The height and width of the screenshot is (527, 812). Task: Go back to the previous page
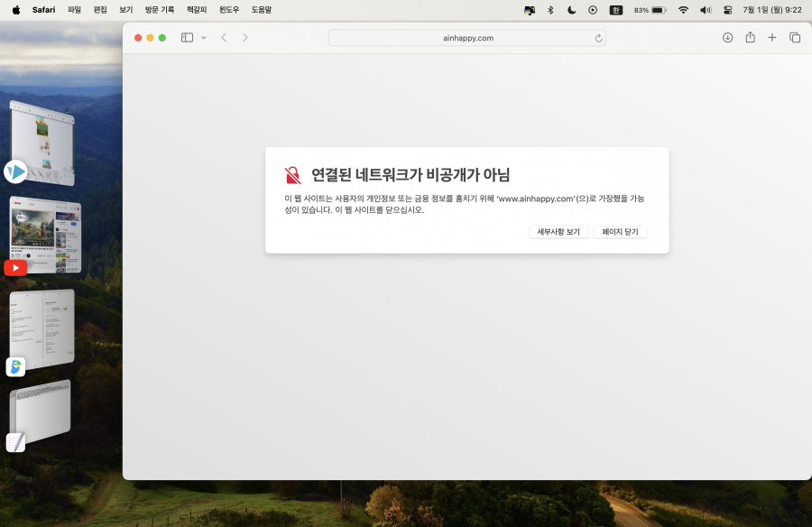224,38
